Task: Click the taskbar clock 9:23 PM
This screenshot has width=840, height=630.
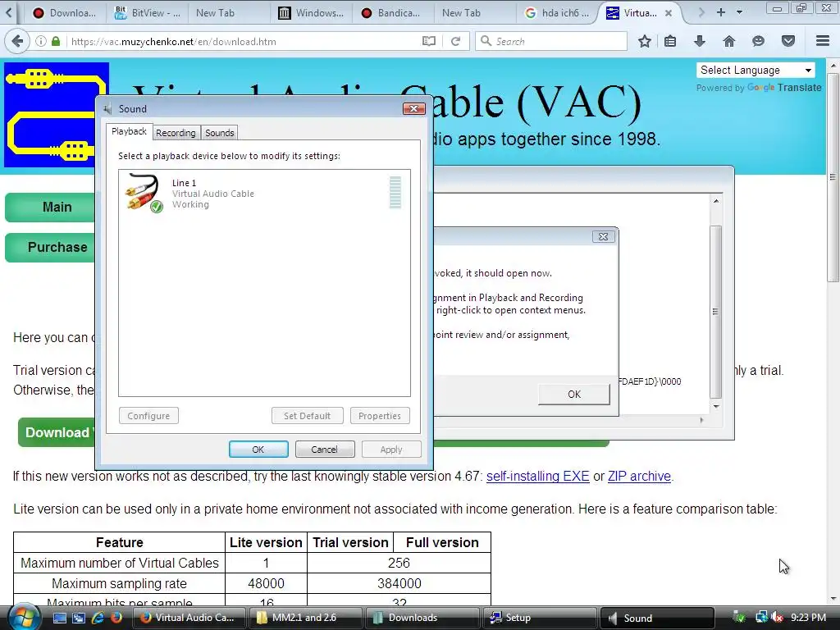Action: [808, 618]
